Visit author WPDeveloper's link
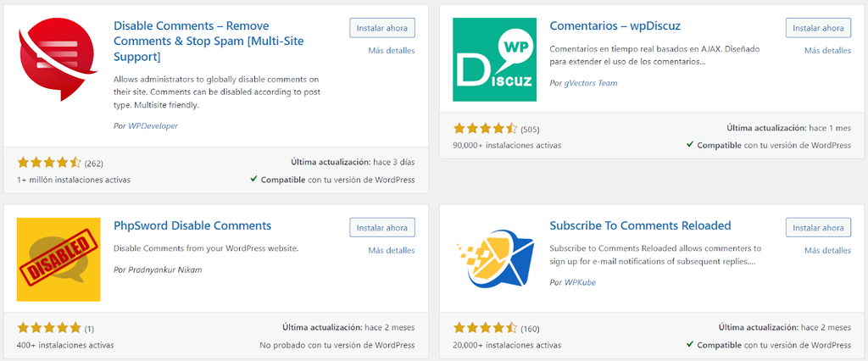868x361 pixels. click(153, 125)
